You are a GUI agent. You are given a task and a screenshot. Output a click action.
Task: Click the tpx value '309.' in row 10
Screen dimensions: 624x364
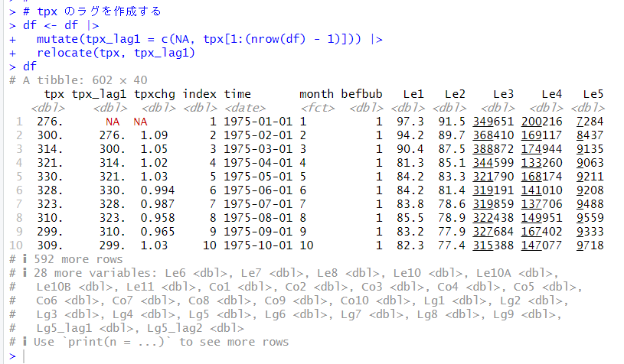[x=50, y=245]
